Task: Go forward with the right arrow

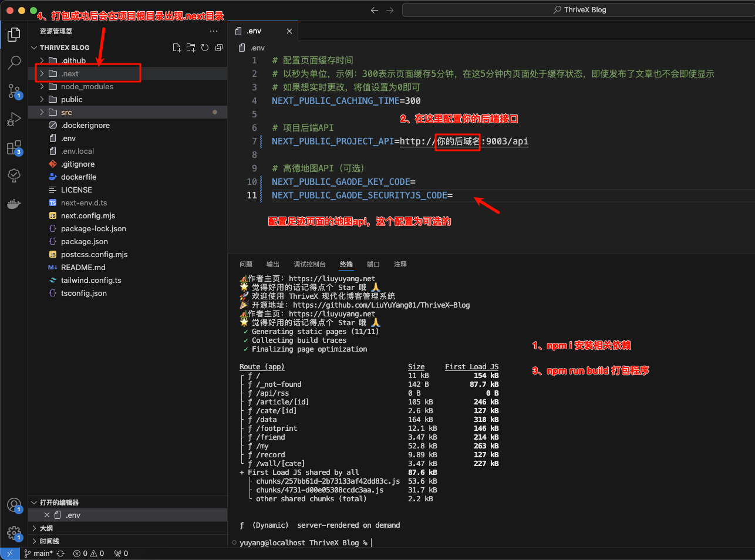Action: pos(390,10)
